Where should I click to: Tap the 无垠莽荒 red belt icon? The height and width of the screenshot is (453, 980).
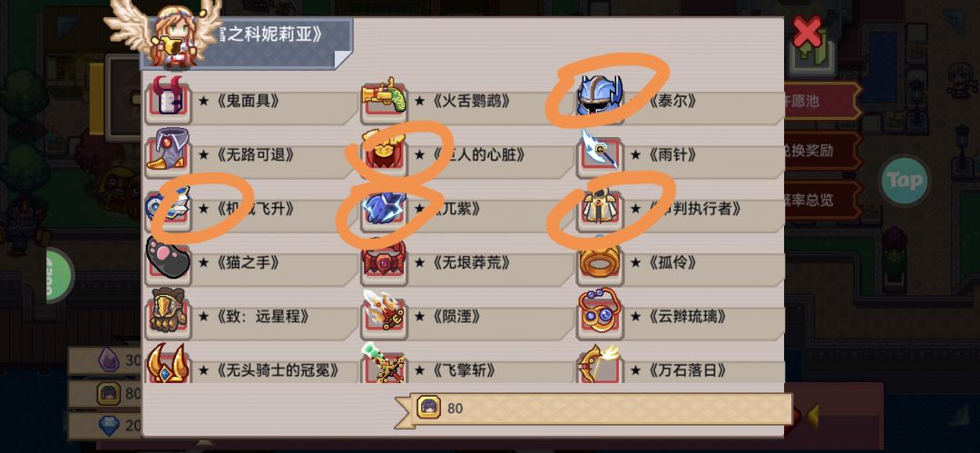[x=383, y=261]
